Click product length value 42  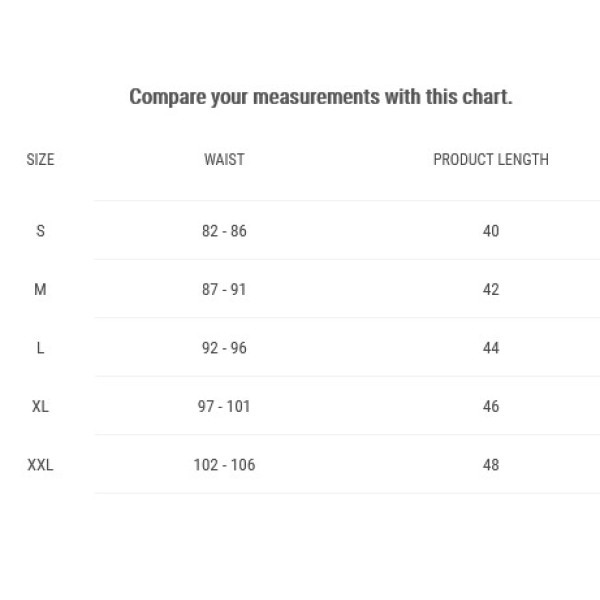[491, 289]
